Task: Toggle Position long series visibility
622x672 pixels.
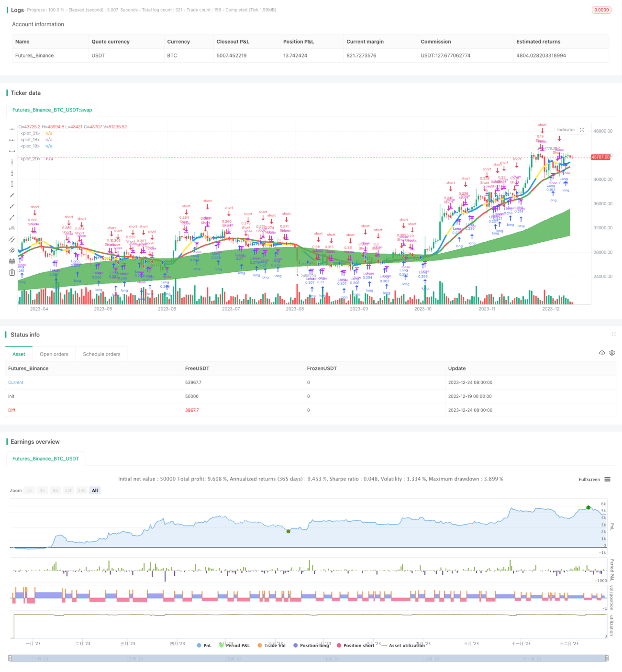Action: pos(311,645)
